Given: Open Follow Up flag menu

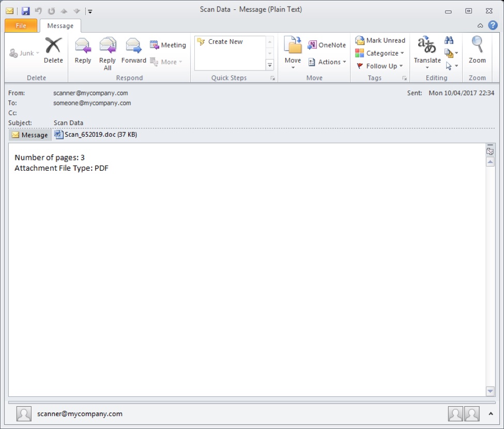Looking at the screenshot, I should coord(379,66).
